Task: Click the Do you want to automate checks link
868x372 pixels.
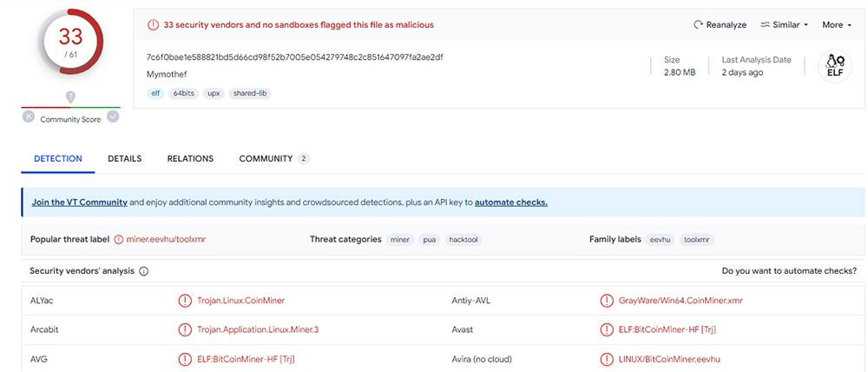Action: point(789,271)
